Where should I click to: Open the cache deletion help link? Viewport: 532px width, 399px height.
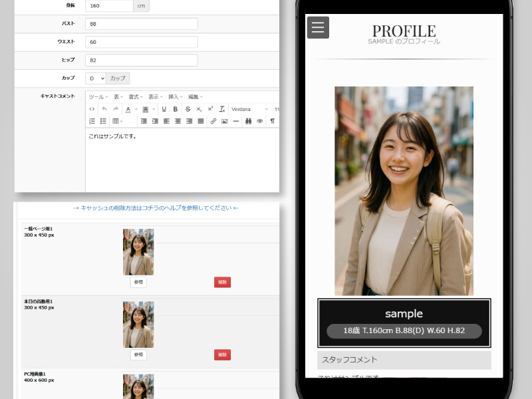pyautogui.click(x=156, y=207)
